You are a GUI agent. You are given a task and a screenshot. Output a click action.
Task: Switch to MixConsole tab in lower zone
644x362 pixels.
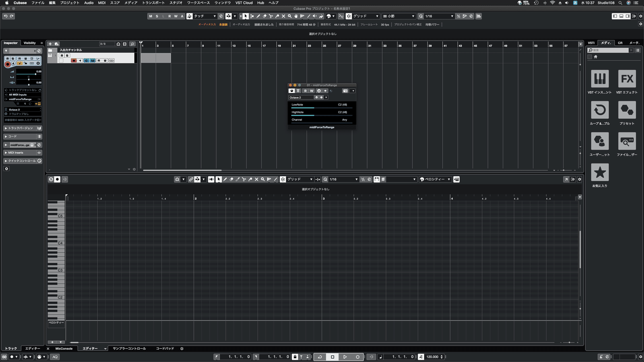pos(64,349)
